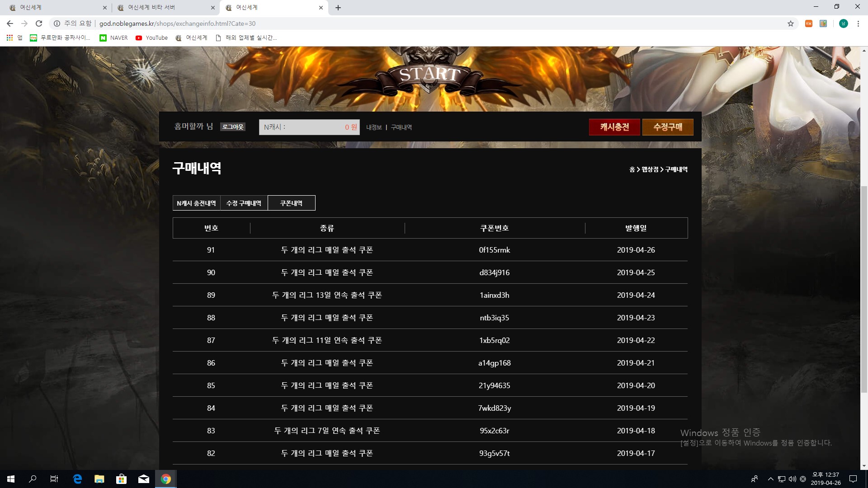The image size is (868, 488).
Task: Click the 수정구매 button
Action: click(668, 127)
